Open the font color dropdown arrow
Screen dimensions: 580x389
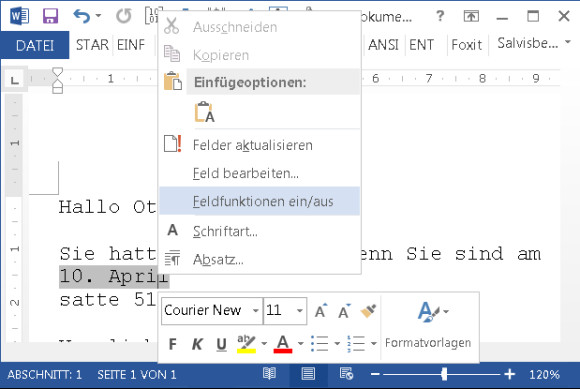[x=301, y=344]
